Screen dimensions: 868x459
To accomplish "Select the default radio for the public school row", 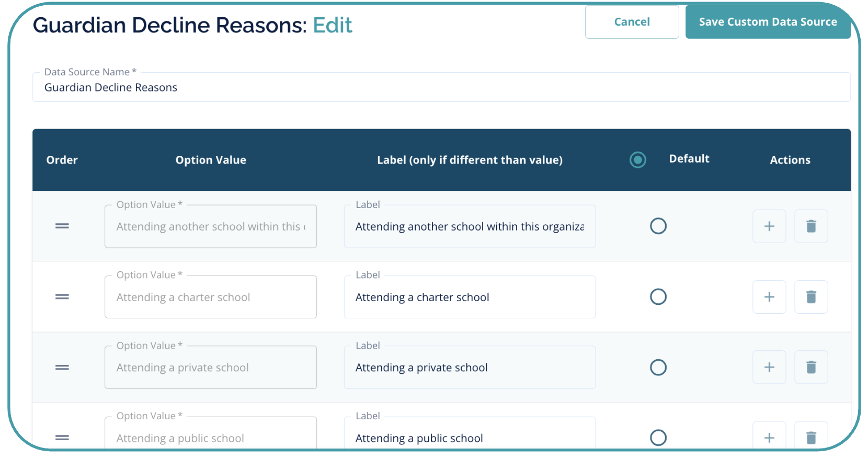I will (x=658, y=437).
